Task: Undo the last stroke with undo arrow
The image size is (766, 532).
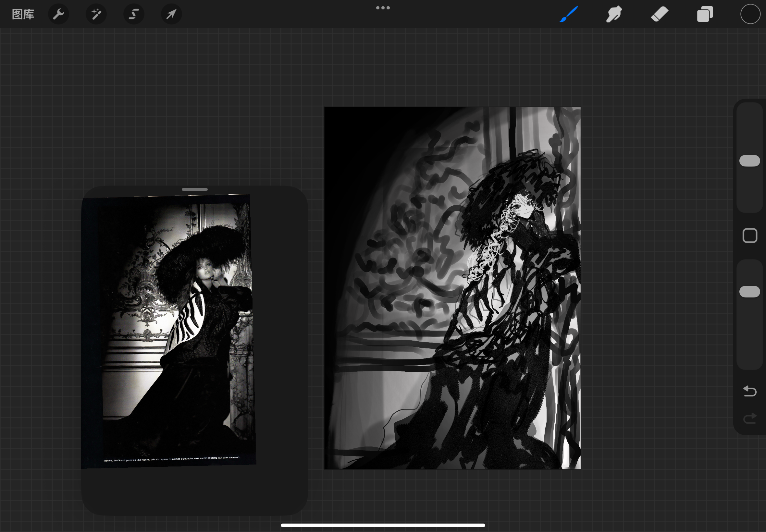Action: (x=750, y=391)
